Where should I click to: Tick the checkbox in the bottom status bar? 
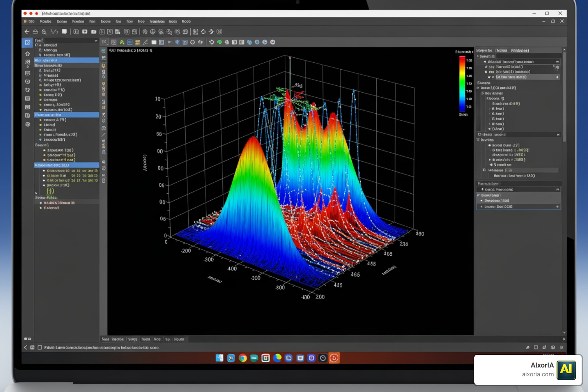pos(39,348)
